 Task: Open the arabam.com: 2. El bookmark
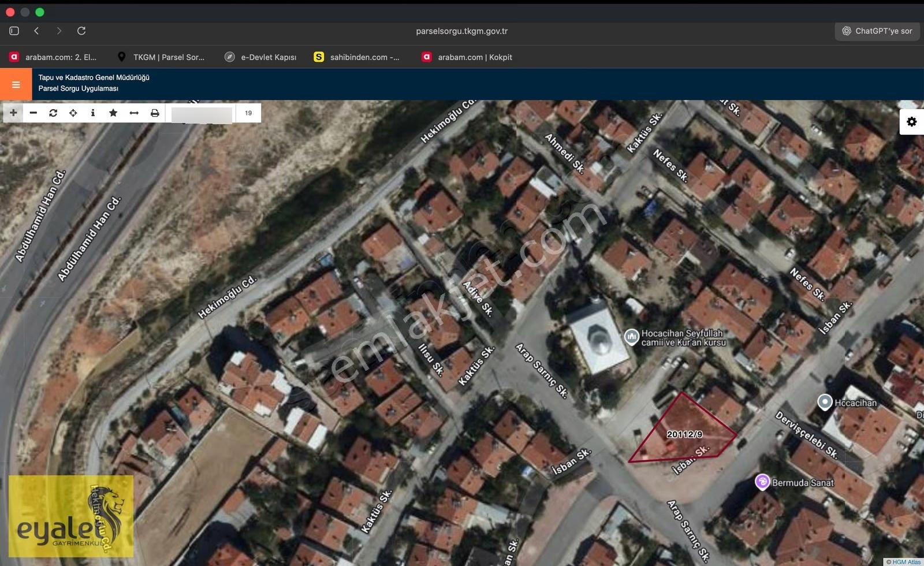[53, 57]
